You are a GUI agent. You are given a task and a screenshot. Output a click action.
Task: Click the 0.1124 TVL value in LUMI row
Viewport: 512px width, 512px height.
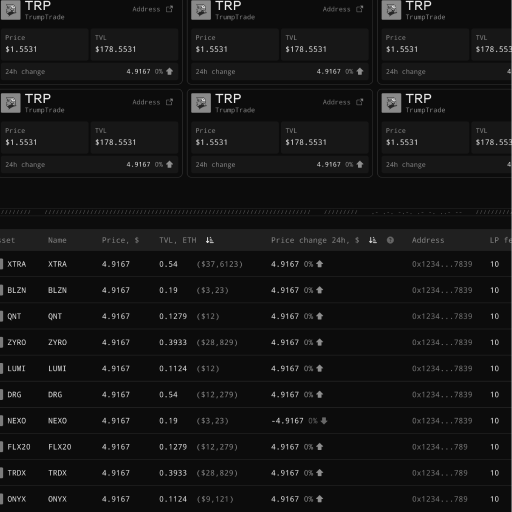(x=173, y=368)
